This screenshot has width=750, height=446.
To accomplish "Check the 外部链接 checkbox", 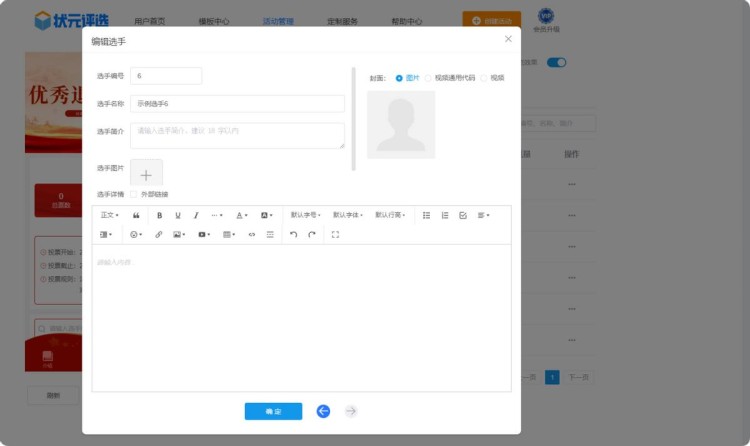I will [134, 194].
